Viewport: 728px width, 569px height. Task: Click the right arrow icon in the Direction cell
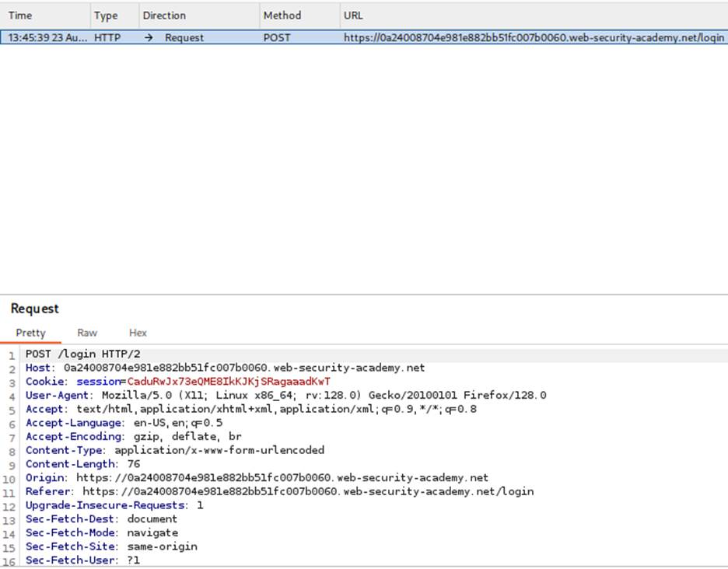click(149, 37)
